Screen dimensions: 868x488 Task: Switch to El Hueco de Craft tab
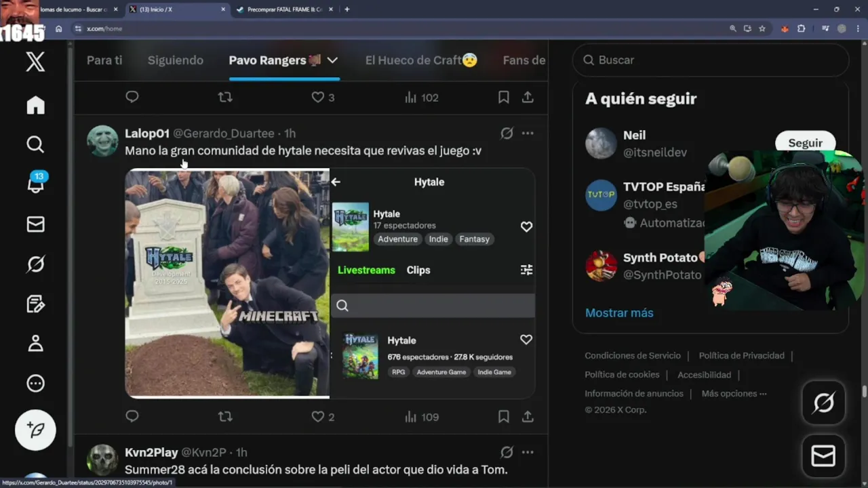[x=421, y=60]
